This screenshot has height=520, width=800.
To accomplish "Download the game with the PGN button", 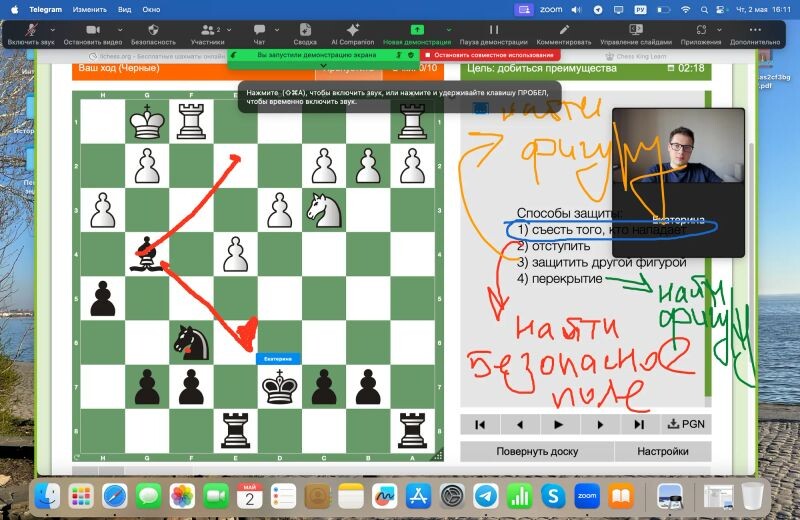I will 686,424.
